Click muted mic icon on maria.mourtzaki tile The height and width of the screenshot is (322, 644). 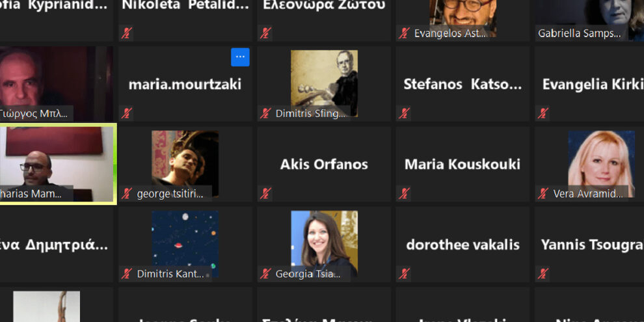(126, 113)
